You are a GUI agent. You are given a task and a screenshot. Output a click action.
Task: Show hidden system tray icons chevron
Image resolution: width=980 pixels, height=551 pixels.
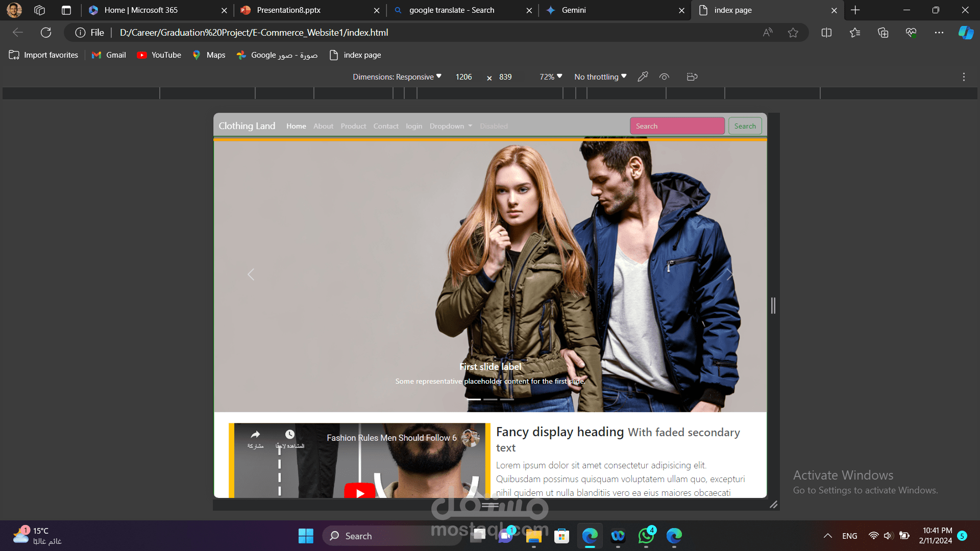[827, 536]
